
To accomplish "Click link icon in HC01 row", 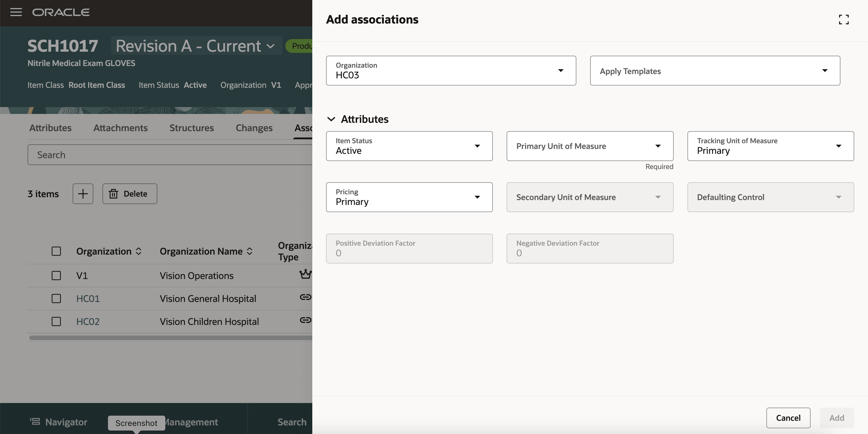I will [x=305, y=297].
